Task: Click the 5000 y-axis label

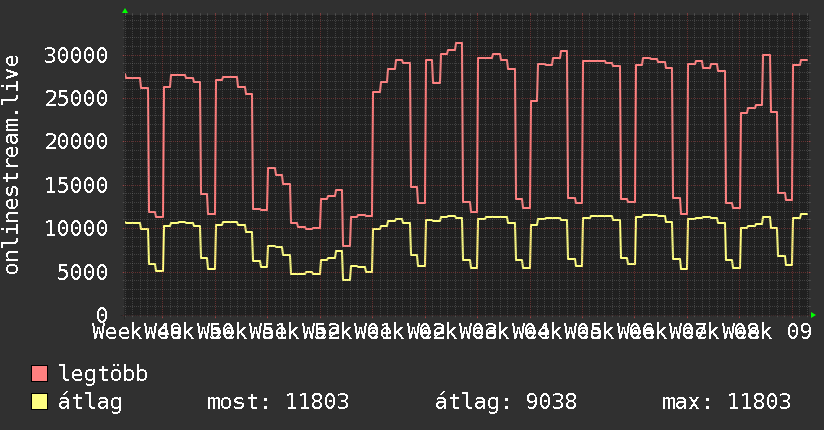Action: (x=83, y=272)
